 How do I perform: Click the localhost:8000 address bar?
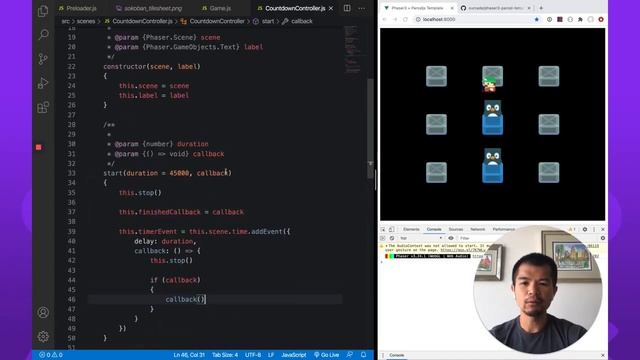473,19
